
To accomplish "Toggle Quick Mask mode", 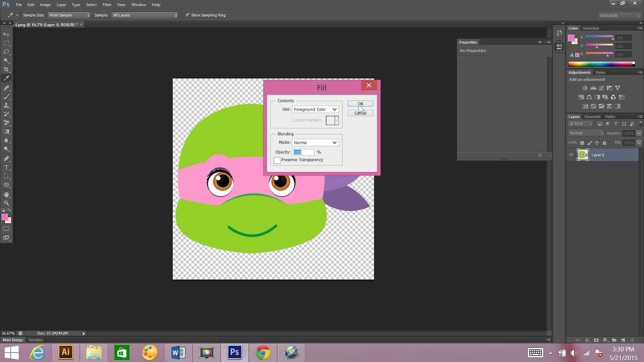I will pos(7,229).
